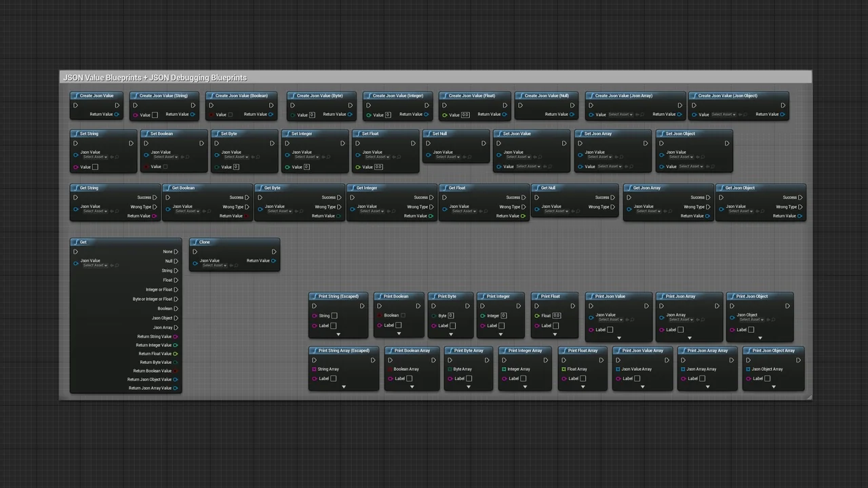
Task: Click the String execution output pin on Get node
Action: [176, 270]
